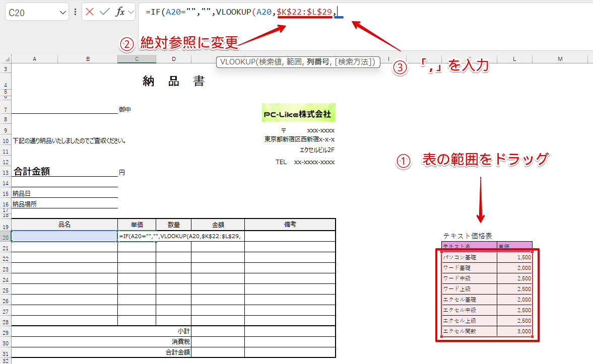
Task: Click the 備考 table header
Action: pyautogui.click(x=290, y=225)
